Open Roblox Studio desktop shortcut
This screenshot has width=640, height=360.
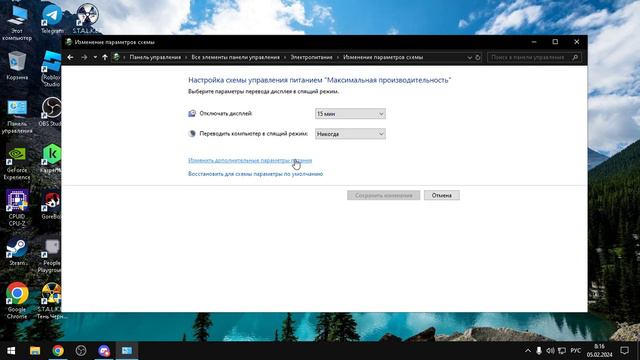[52, 68]
